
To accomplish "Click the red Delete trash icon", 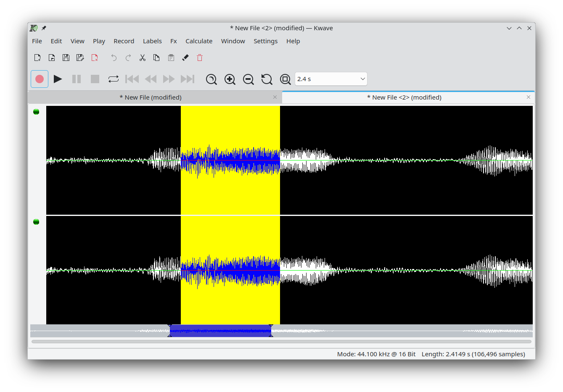I will [x=200, y=58].
